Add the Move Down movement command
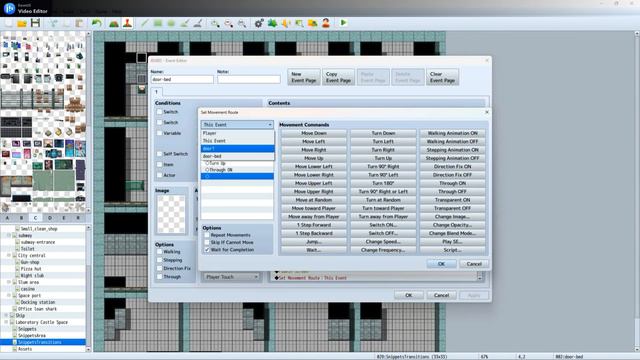The height and width of the screenshot is (360, 640). coord(313,133)
